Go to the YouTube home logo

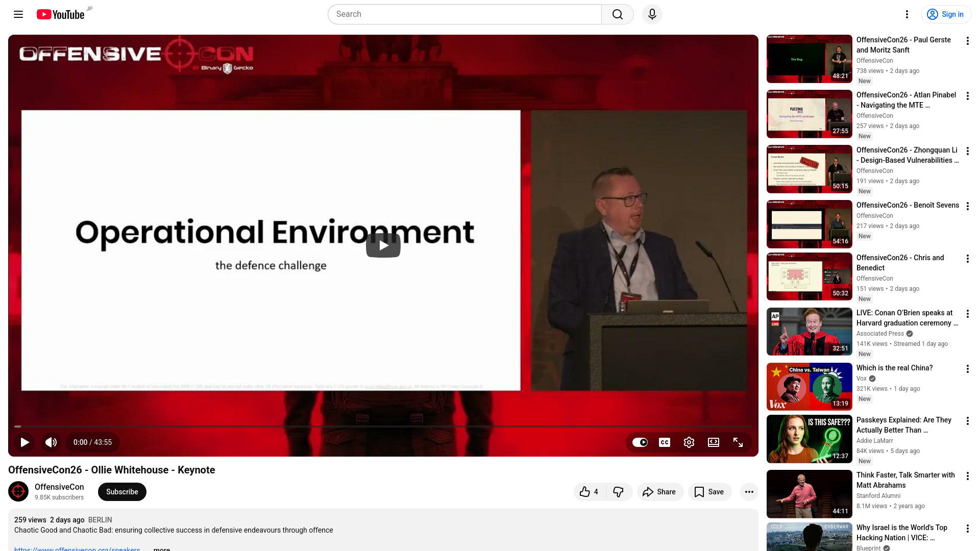(x=61, y=14)
